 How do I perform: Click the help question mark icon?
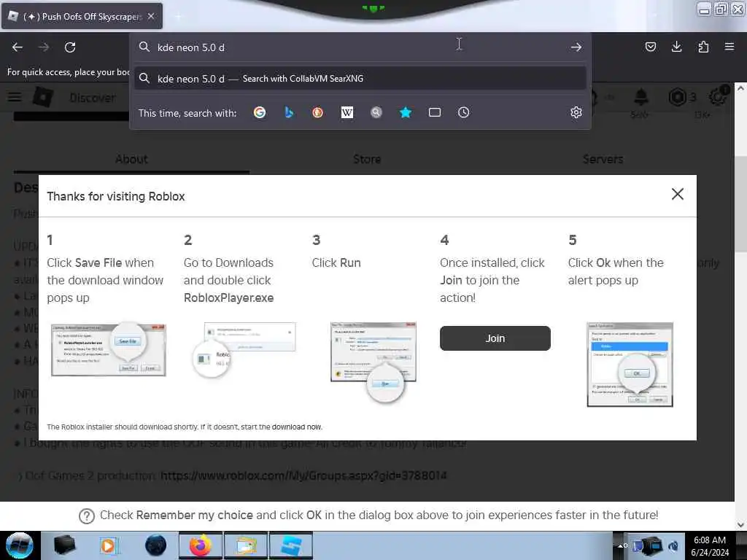pyautogui.click(x=87, y=516)
